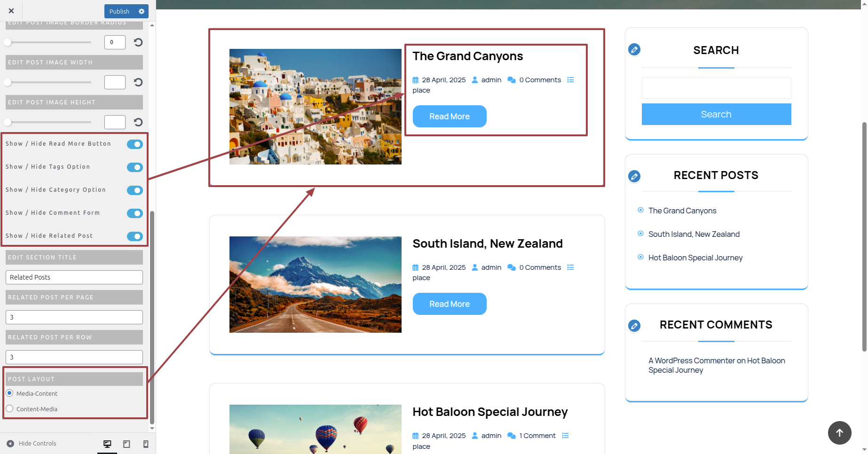Image resolution: width=868 pixels, height=454 pixels.
Task: Click the Related Post Per Page field
Action: [x=74, y=317]
